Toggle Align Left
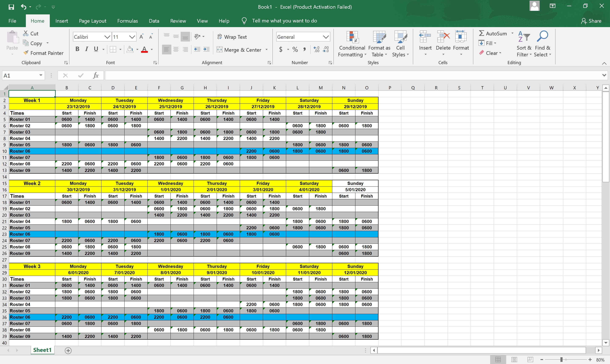 pyautogui.click(x=166, y=49)
